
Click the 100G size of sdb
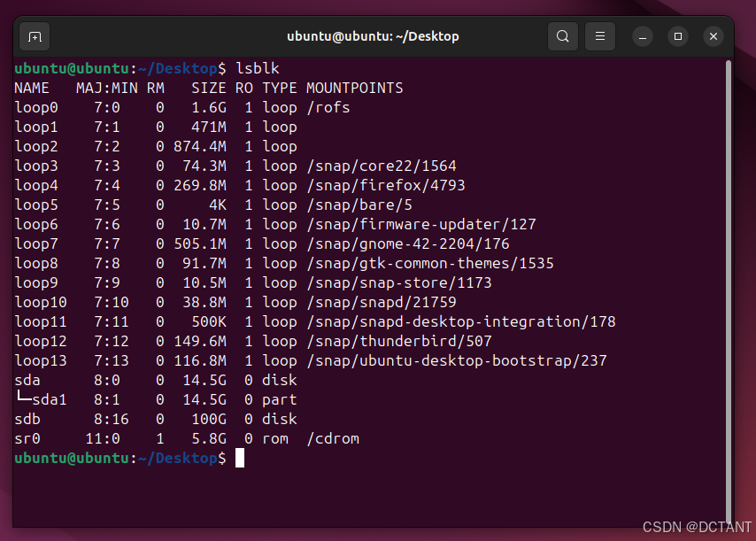click(x=209, y=419)
